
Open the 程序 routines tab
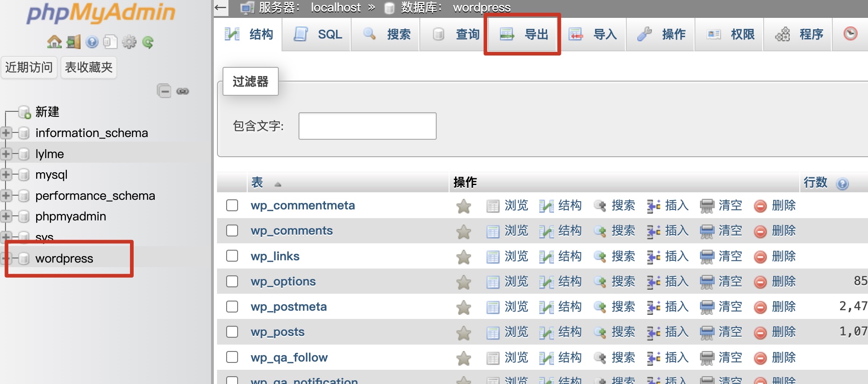(x=798, y=34)
